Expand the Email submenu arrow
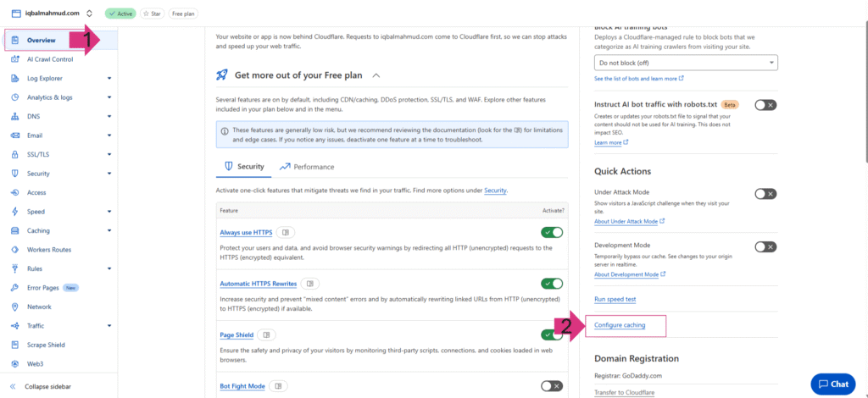Viewport: 868px width, 398px height. click(109, 135)
